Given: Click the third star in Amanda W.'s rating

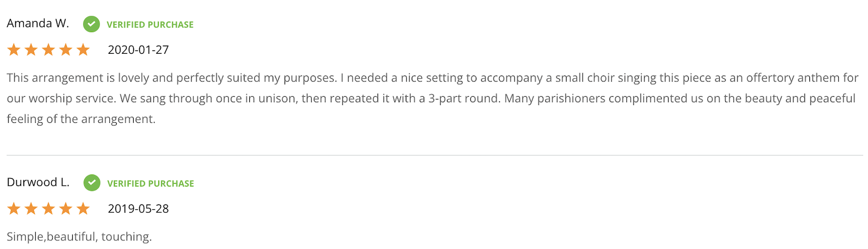Looking at the screenshot, I should click(48, 50).
